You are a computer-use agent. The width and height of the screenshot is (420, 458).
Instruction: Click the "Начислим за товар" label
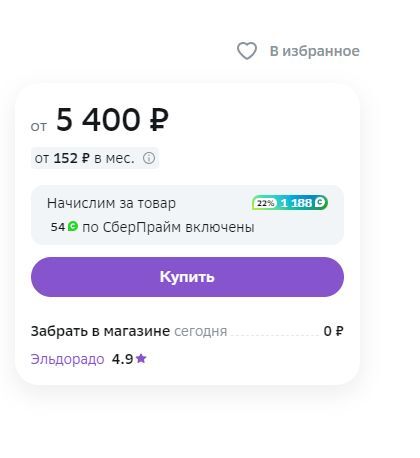(x=111, y=203)
